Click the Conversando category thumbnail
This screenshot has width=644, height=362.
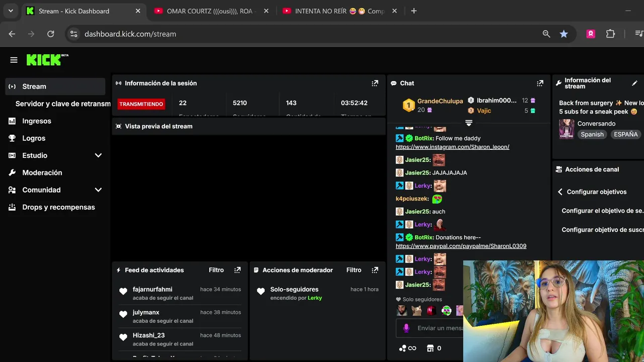pyautogui.click(x=567, y=129)
